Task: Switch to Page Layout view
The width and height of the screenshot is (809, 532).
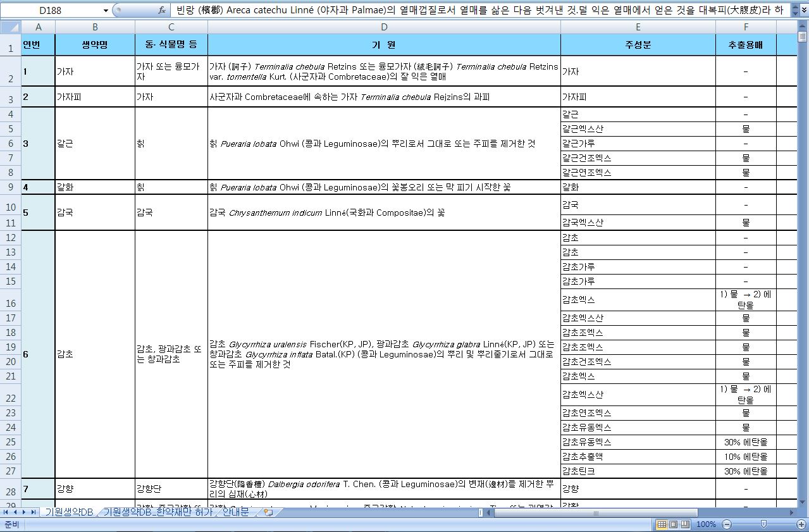Action: click(673, 524)
